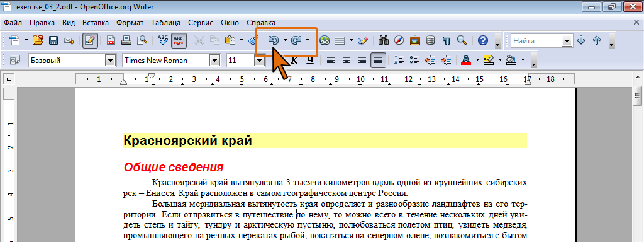Image resolution: width=644 pixels, height=242 pixels.
Task: Redo the last undone action
Action: (x=296, y=40)
